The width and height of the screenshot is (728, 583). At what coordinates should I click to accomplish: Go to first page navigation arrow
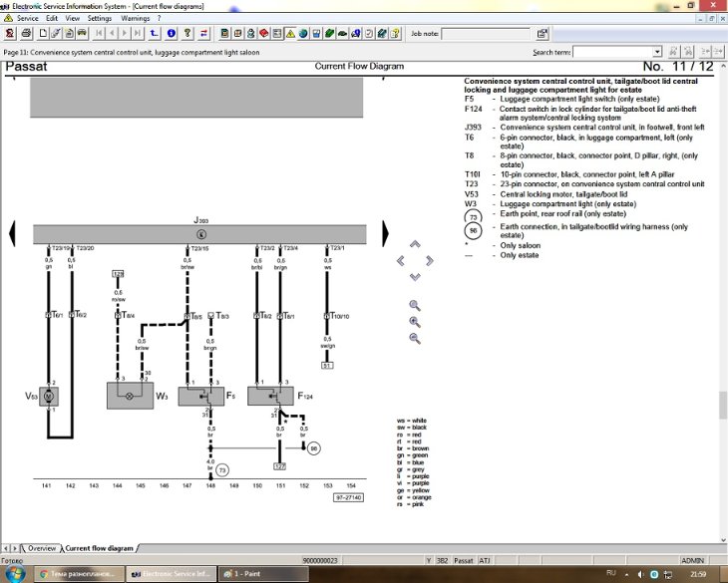tap(99, 34)
